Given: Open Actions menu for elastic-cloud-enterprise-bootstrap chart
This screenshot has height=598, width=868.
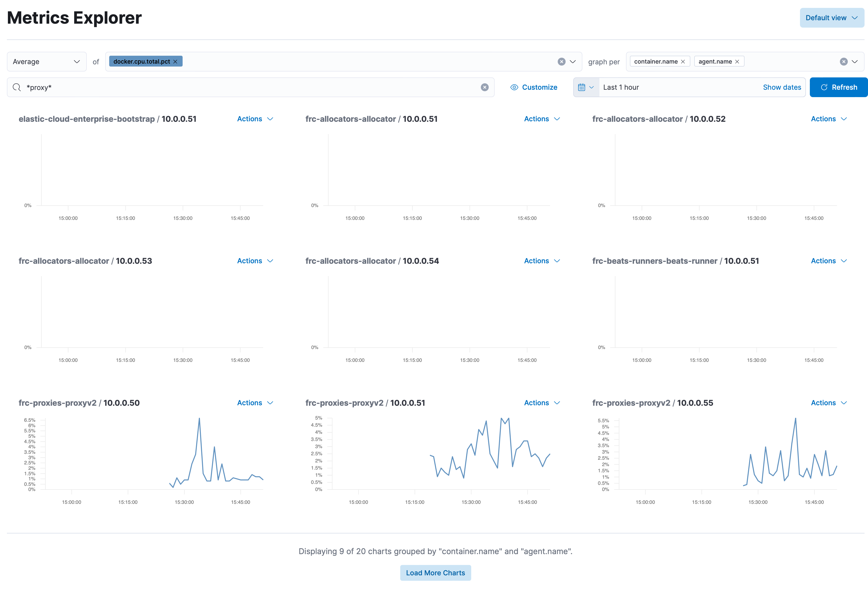Looking at the screenshot, I should 255,119.
